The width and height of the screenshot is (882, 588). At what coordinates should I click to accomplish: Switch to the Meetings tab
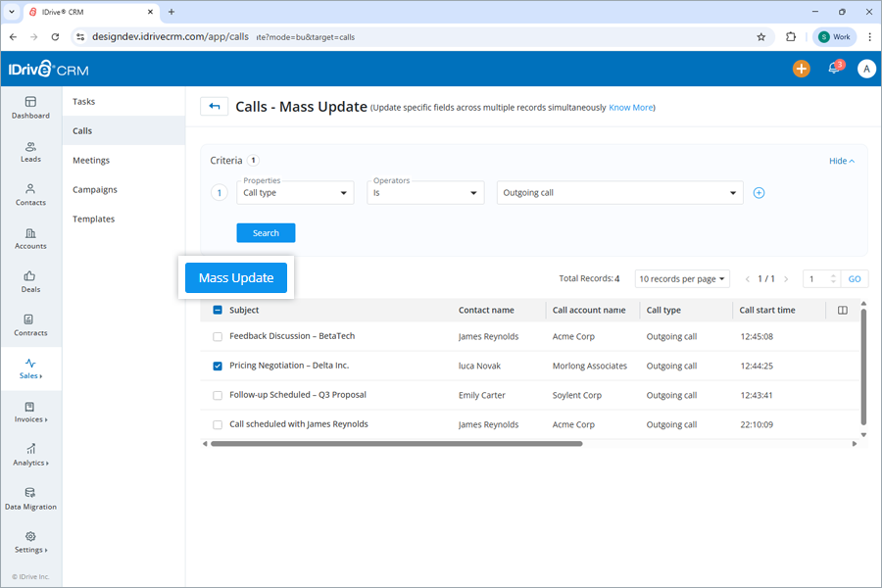pos(90,160)
